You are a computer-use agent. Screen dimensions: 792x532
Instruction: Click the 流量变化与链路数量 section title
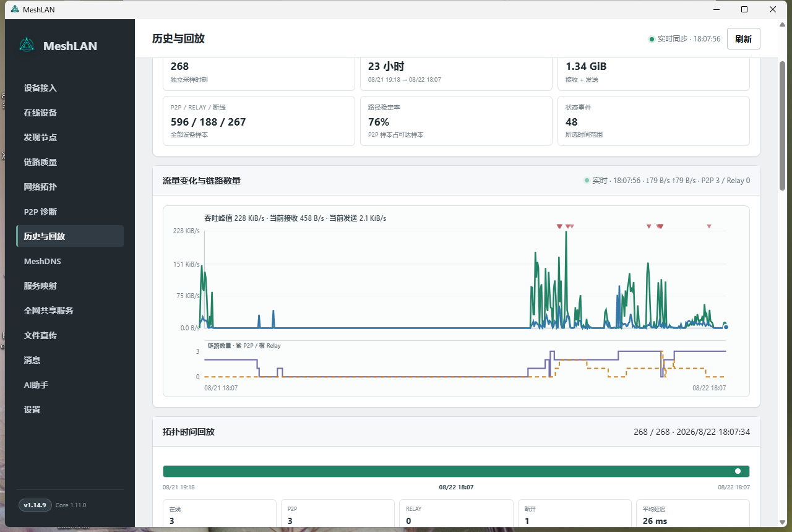[201, 181]
